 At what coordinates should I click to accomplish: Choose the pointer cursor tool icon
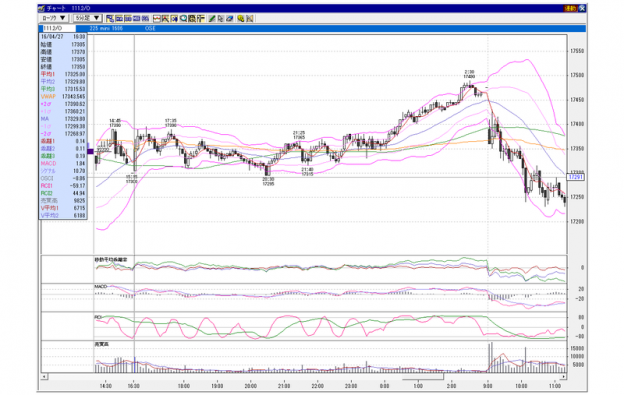(220, 18)
